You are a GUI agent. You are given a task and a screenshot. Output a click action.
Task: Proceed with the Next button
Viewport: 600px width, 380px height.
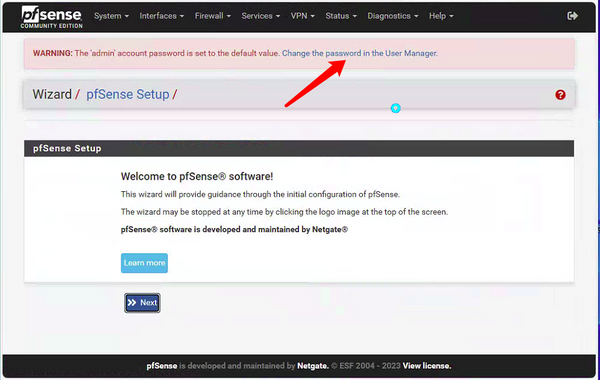142,303
